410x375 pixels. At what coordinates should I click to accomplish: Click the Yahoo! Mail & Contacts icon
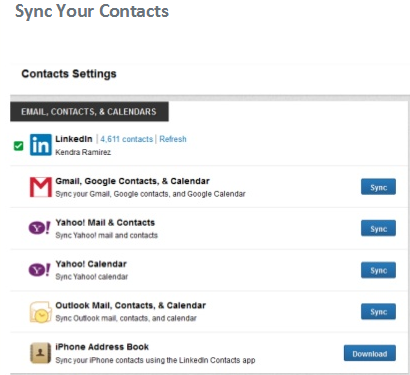[x=40, y=228]
